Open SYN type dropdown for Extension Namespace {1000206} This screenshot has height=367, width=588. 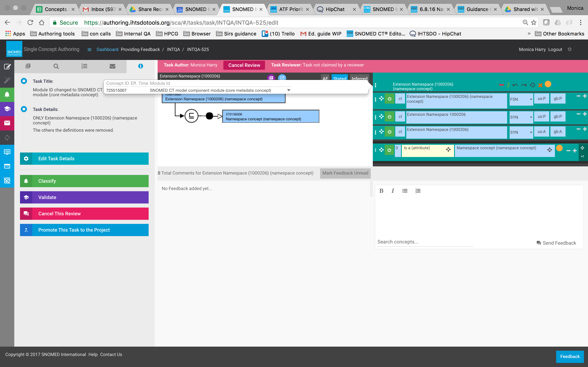point(521,132)
